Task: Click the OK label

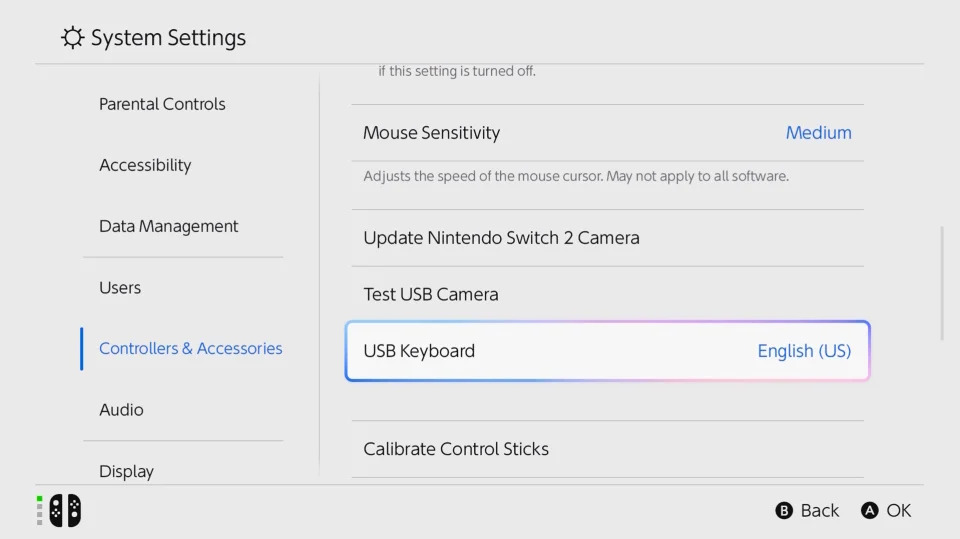Action: pos(898,511)
